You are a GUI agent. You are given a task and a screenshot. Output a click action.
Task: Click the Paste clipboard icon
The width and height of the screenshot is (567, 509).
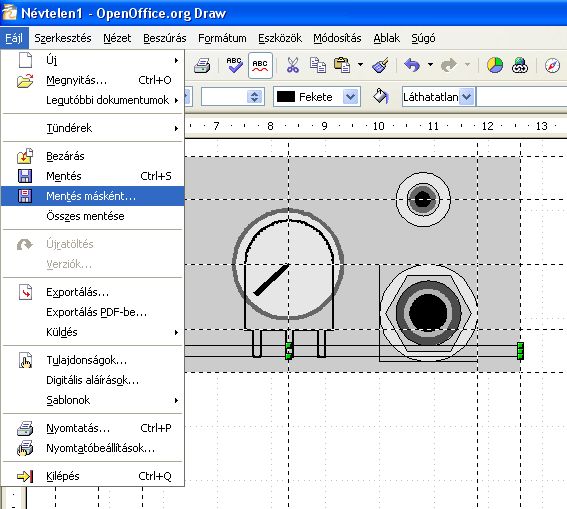(342, 65)
